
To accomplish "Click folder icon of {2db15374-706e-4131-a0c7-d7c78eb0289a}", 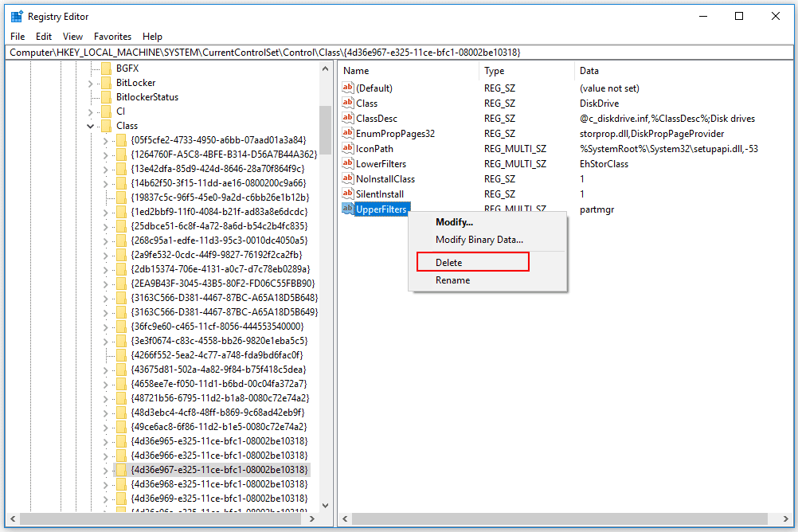I will click(121, 269).
